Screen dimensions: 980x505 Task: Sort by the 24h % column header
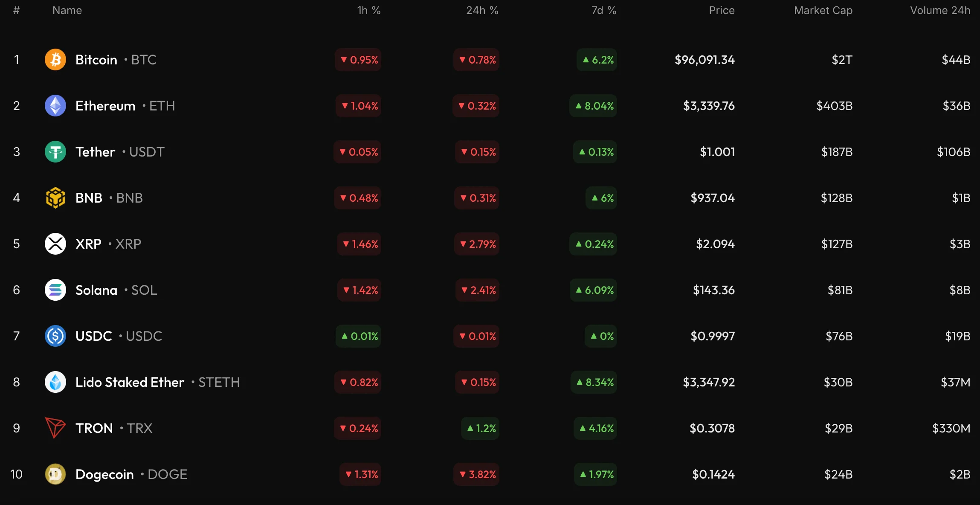[482, 11]
